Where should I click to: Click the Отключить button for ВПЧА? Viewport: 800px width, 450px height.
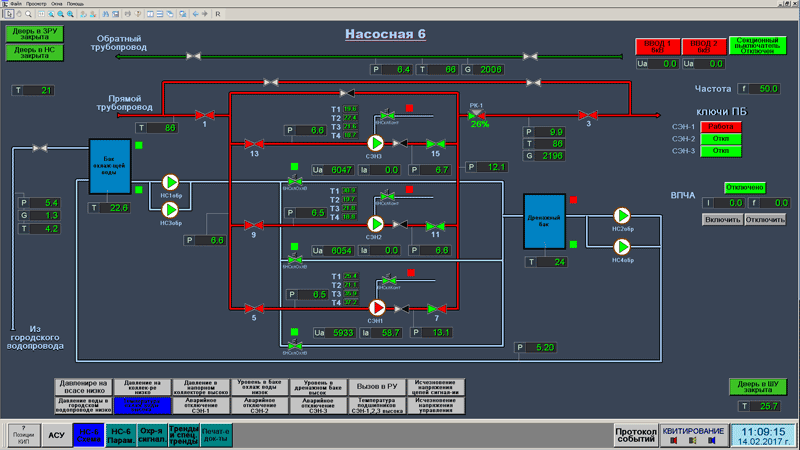(x=765, y=220)
